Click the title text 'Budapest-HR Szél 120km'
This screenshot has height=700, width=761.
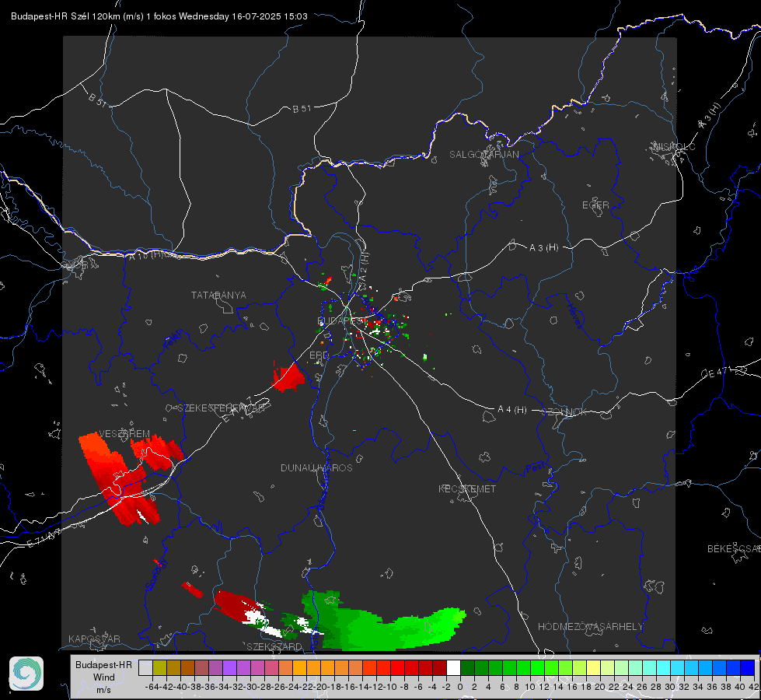(x=65, y=16)
